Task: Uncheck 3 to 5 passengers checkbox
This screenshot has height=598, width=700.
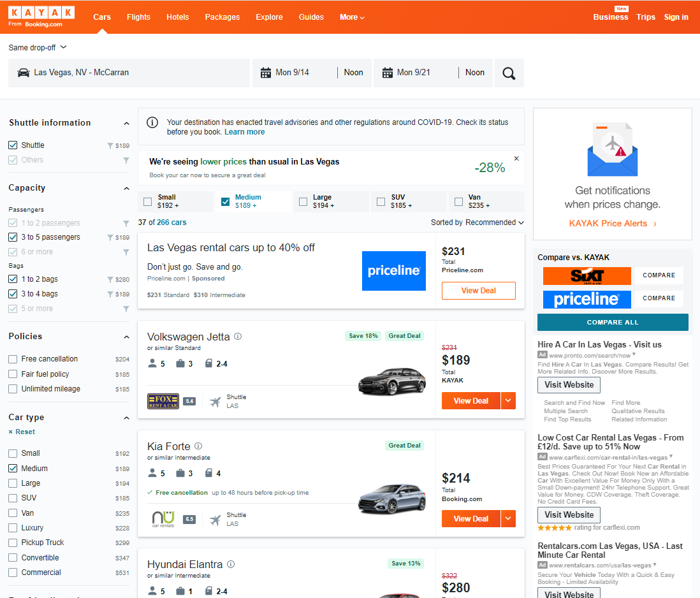Action: 13,237
